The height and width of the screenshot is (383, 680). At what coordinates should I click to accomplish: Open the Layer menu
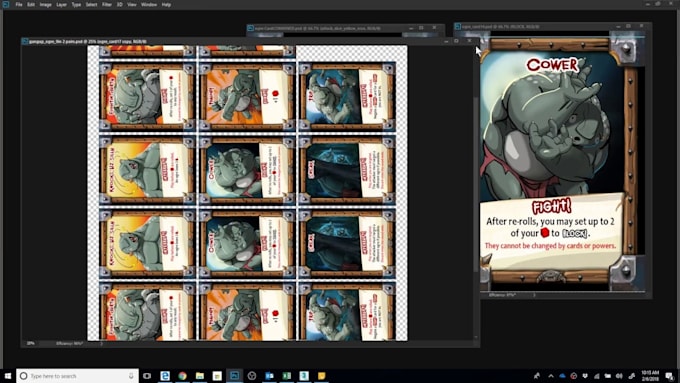pos(62,4)
